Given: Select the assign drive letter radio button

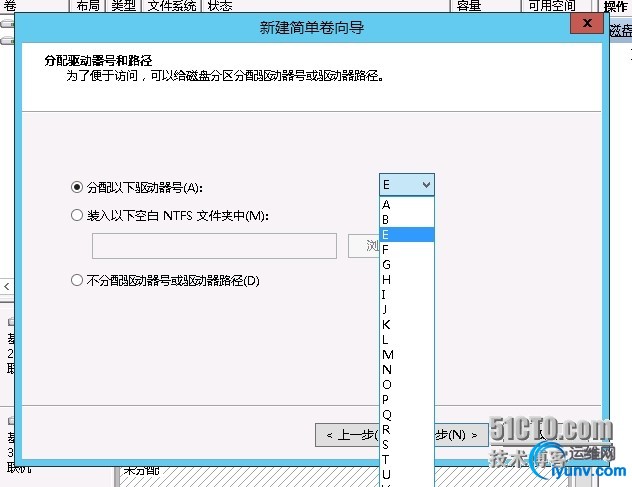Looking at the screenshot, I should (77, 187).
